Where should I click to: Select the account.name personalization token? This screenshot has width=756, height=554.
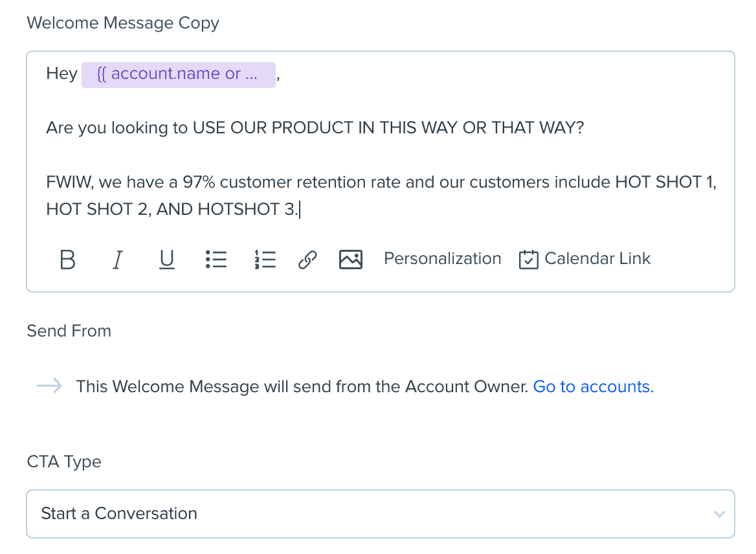pos(178,74)
